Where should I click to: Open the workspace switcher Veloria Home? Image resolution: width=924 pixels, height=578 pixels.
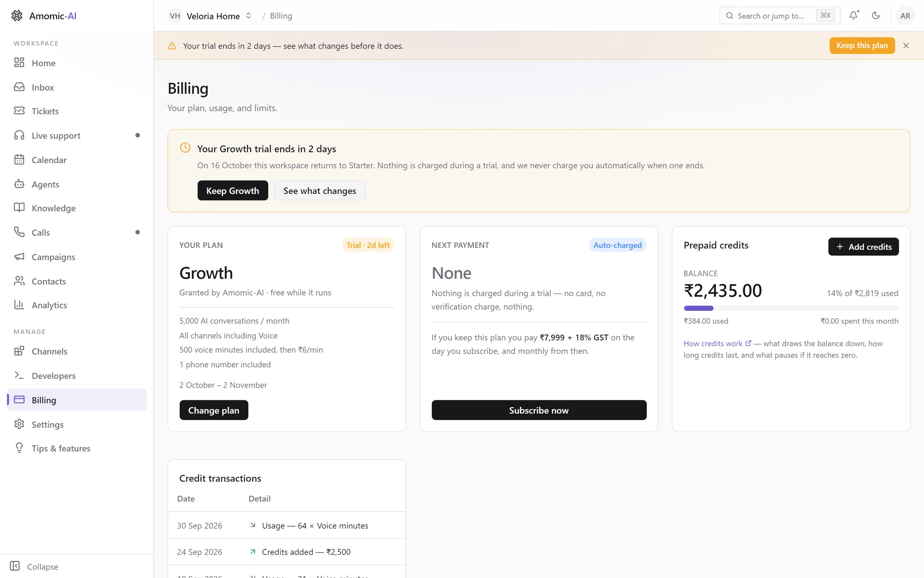(x=210, y=16)
